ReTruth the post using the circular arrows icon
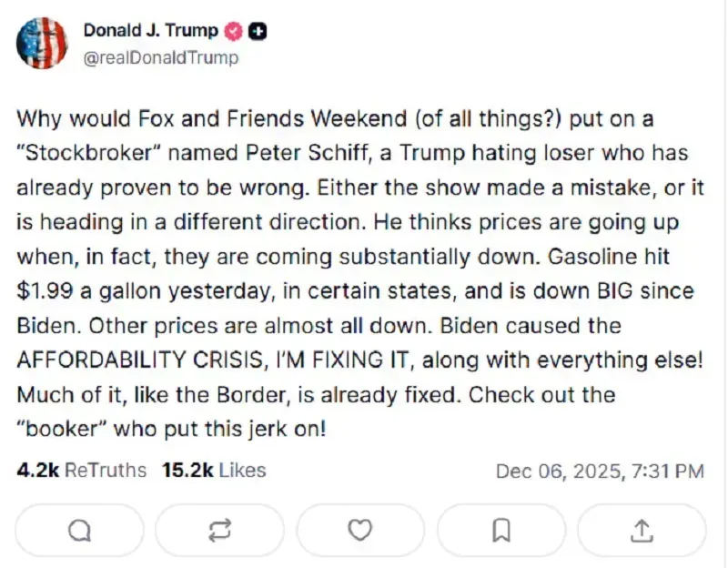728x568 pixels. [x=221, y=529]
